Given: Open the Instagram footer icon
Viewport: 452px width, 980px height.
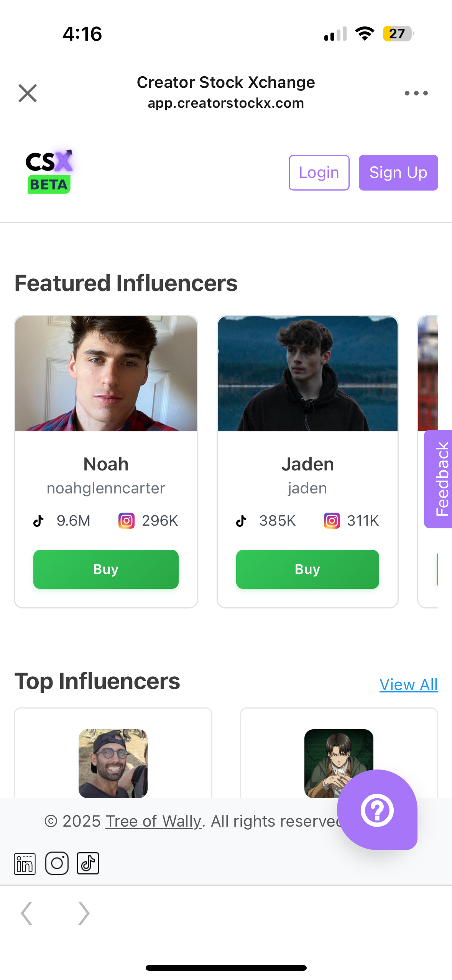Looking at the screenshot, I should click(x=57, y=863).
